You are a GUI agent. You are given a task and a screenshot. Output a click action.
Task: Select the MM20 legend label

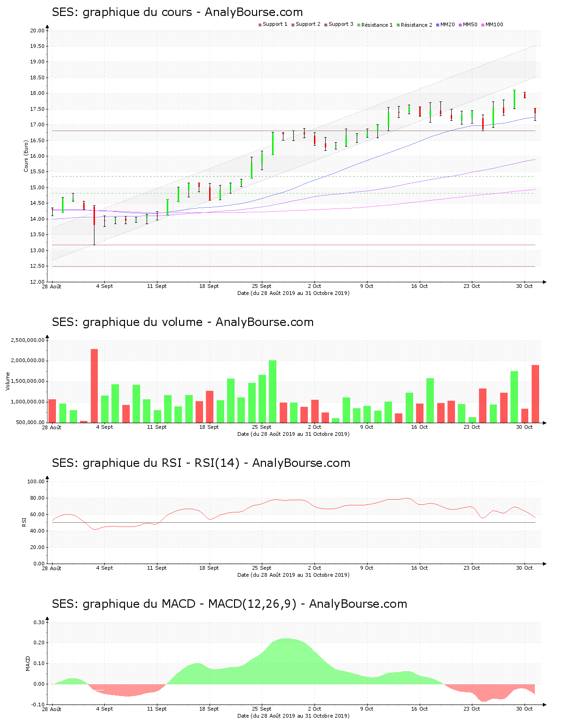447,24
